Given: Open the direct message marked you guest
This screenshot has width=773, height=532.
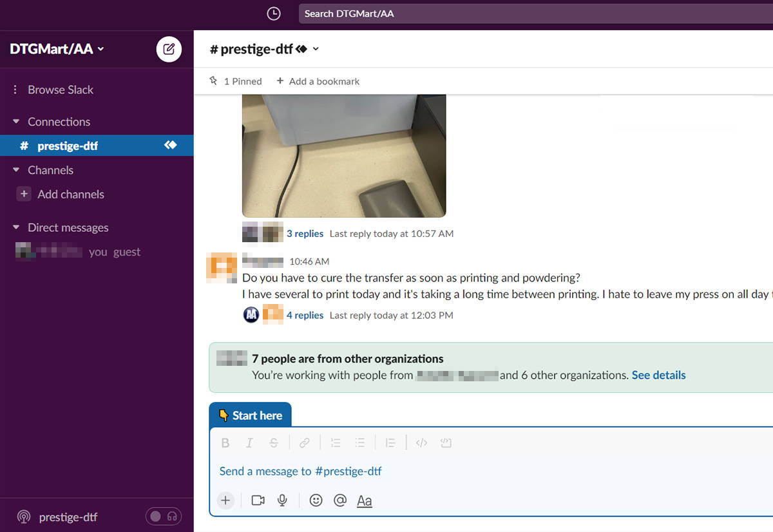Looking at the screenshot, I should pyautogui.click(x=78, y=252).
